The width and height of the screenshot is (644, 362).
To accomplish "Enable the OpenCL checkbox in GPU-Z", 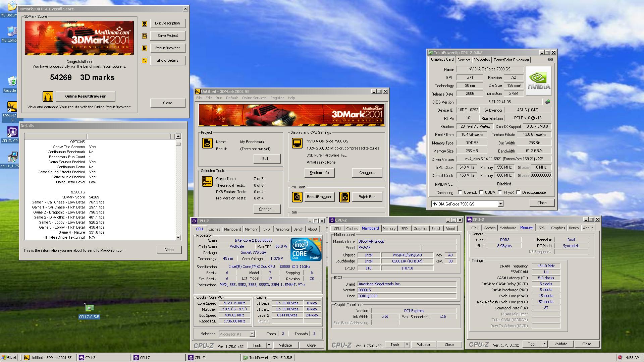I will (460, 192).
